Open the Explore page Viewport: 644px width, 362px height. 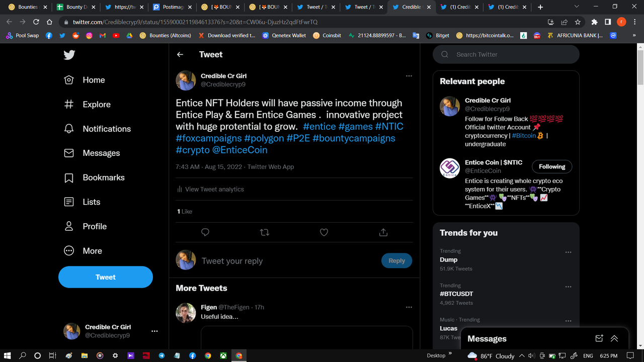[x=87, y=105]
